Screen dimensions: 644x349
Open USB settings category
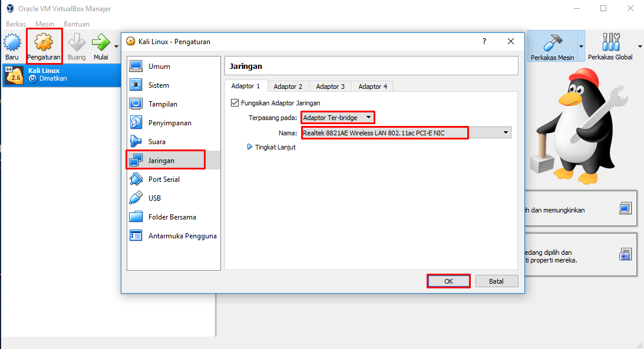point(173,198)
